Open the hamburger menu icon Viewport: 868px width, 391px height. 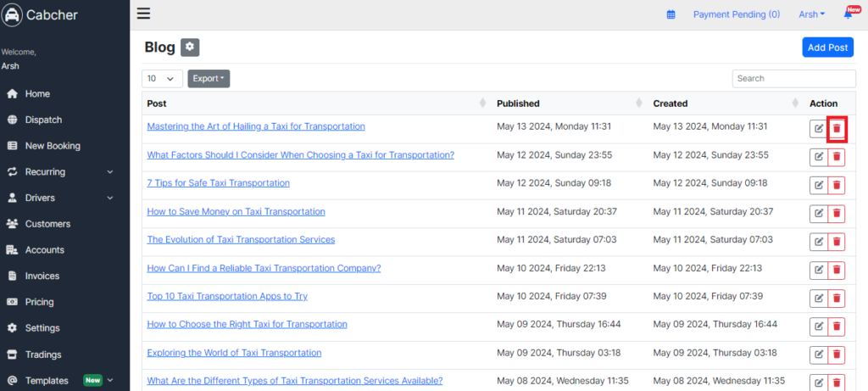tap(143, 14)
